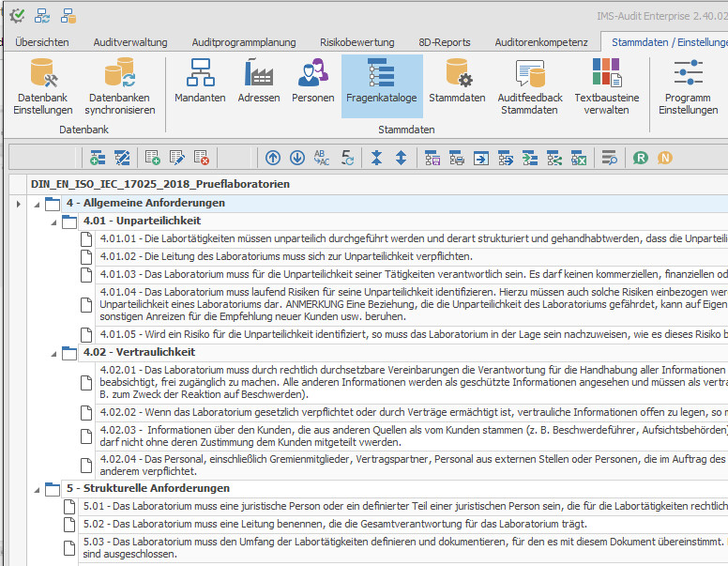The width and height of the screenshot is (728, 566).
Task: Select question 5.02 about Leitung benennen
Action: click(x=405, y=524)
